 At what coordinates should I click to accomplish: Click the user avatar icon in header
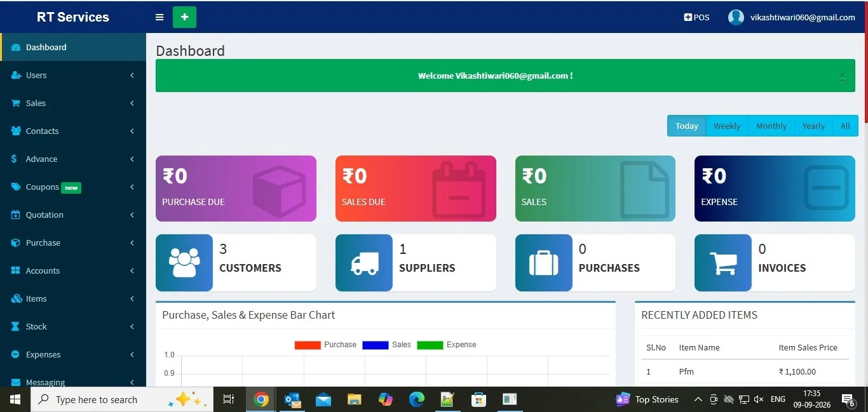pos(736,17)
